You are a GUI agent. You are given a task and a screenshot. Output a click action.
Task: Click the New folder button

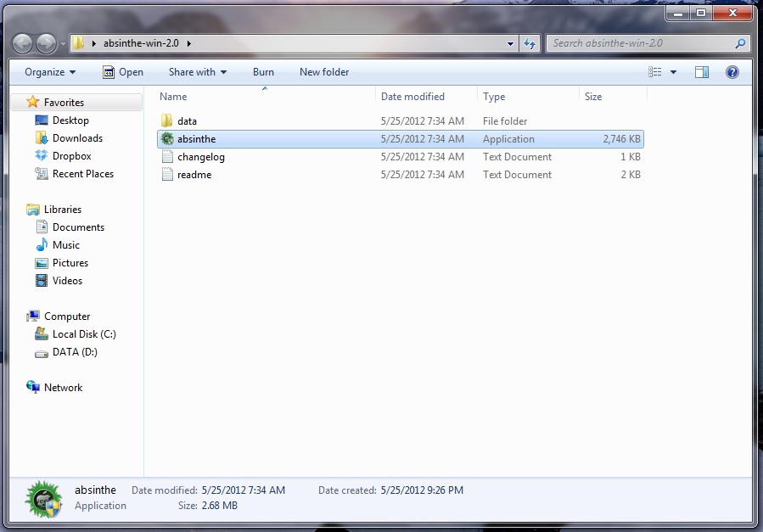pos(323,72)
